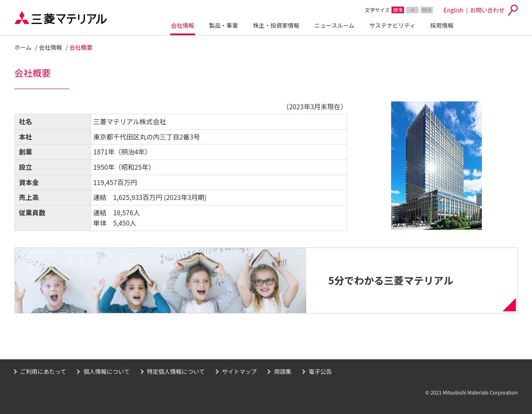Open the 個人情報について footer link

point(106,372)
